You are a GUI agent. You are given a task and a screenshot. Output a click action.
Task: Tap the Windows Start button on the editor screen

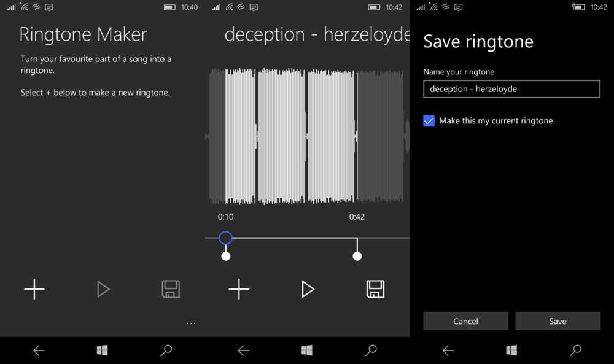(307, 350)
